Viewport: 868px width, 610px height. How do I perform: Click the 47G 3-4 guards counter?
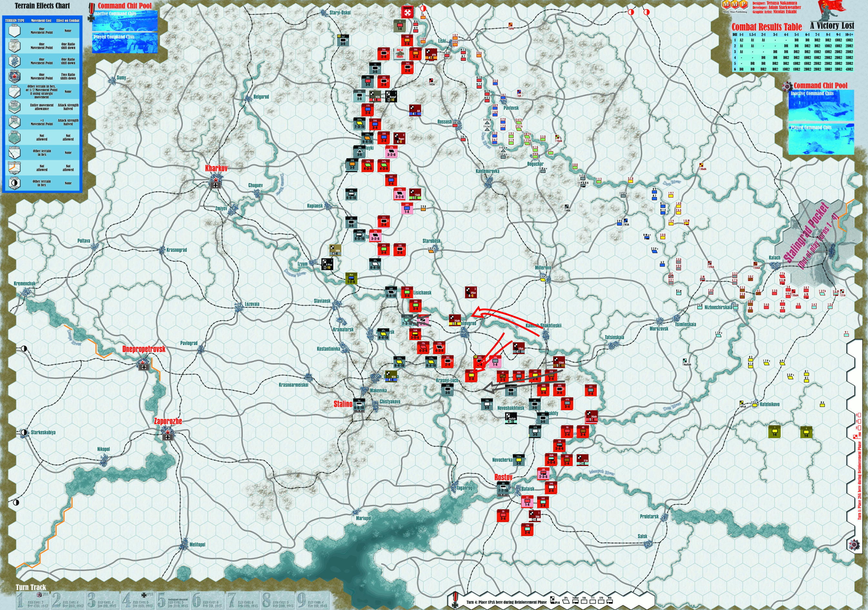[x=567, y=403]
